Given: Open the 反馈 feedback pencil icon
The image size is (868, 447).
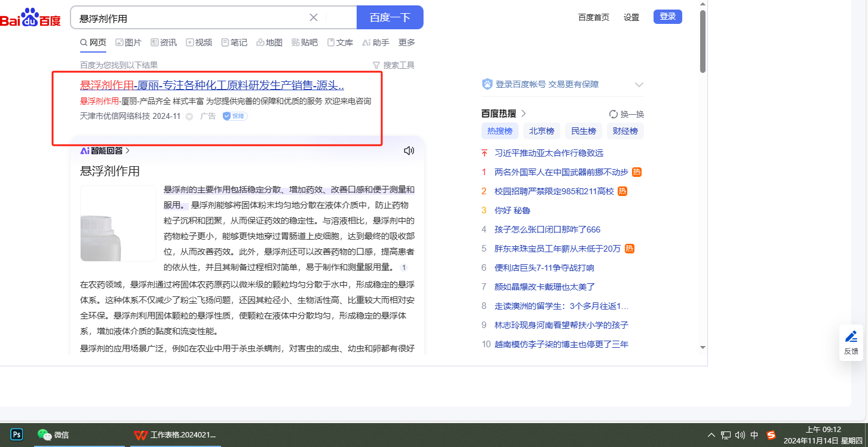Looking at the screenshot, I should point(851,336).
